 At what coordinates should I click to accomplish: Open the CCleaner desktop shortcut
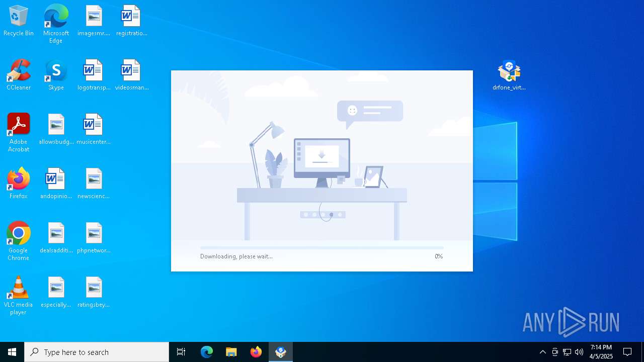(19, 75)
